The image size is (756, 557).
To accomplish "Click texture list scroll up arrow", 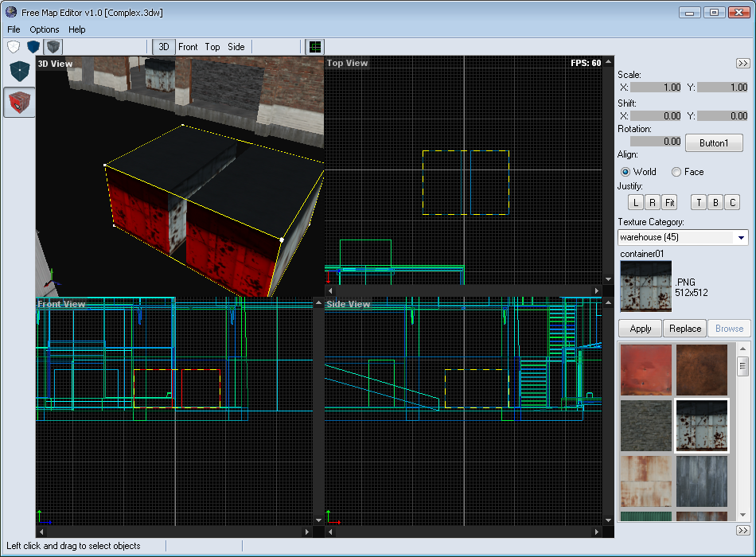I will tap(742, 349).
